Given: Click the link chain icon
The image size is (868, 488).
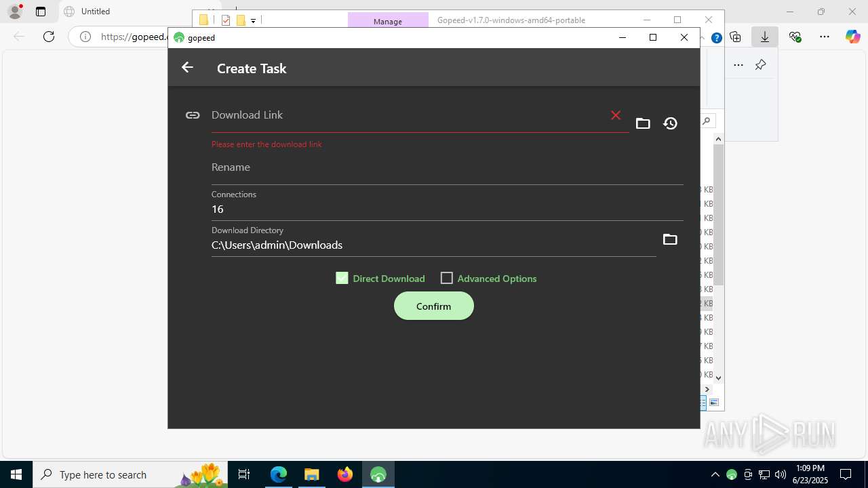Looking at the screenshot, I should click(193, 115).
